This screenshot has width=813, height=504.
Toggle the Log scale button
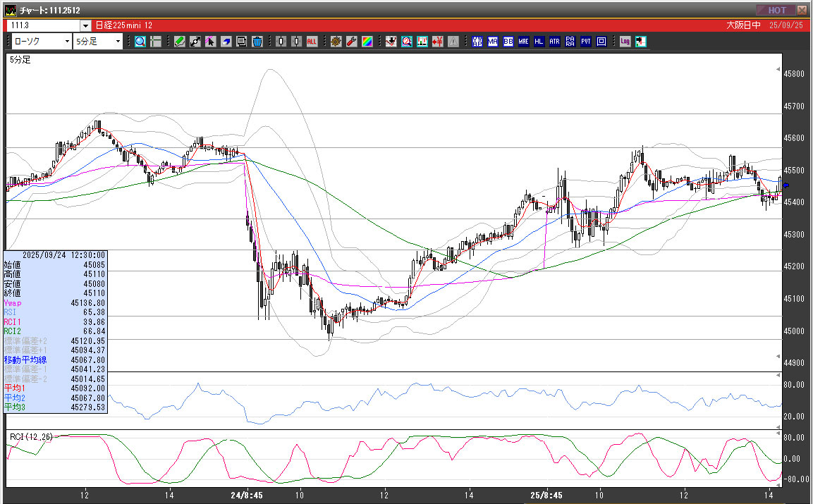(625, 42)
